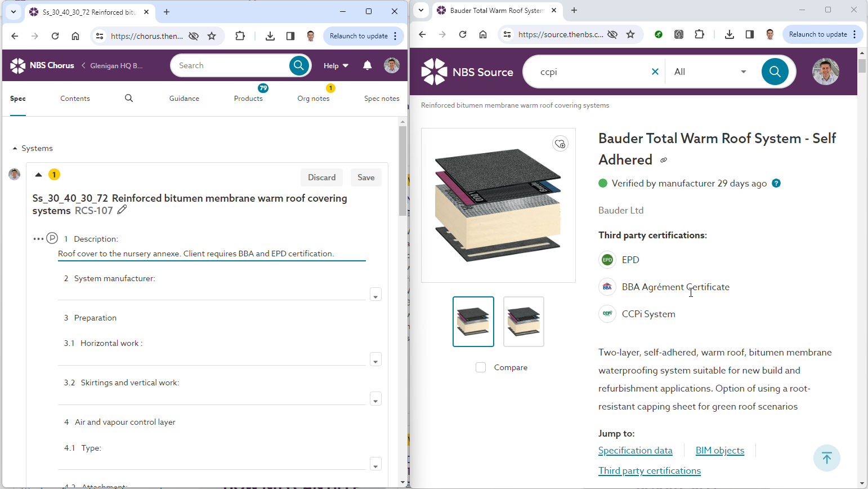
Task: Select the first product thumbnail
Action: click(473, 322)
